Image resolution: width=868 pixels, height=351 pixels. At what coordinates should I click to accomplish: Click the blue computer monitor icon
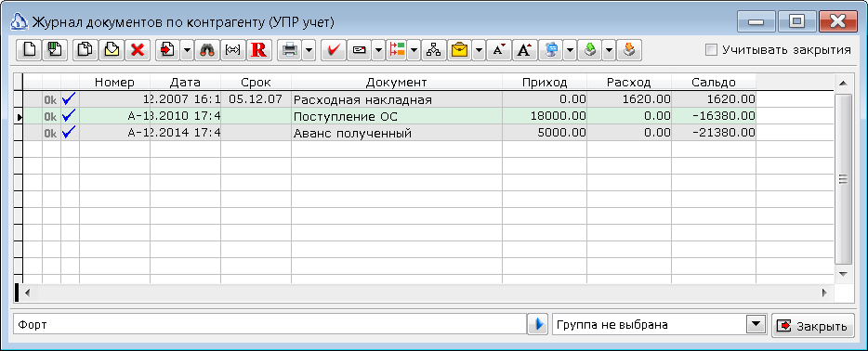pyautogui.click(x=552, y=50)
